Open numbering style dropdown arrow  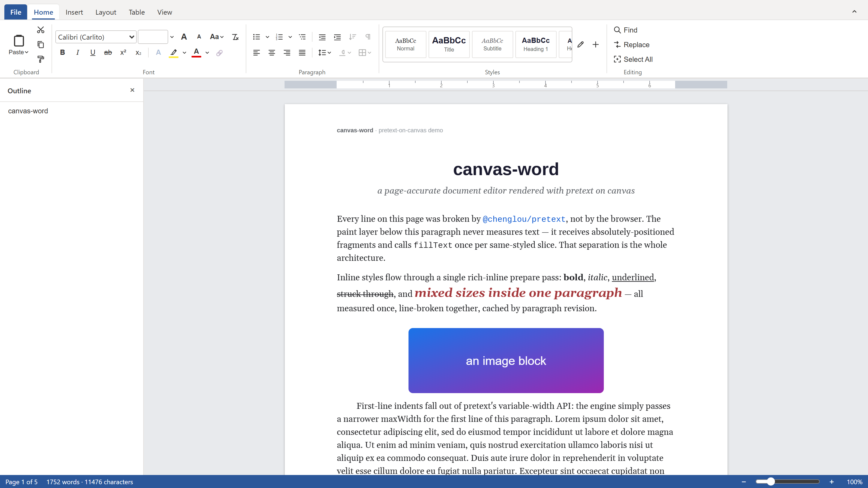(x=290, y=37)
